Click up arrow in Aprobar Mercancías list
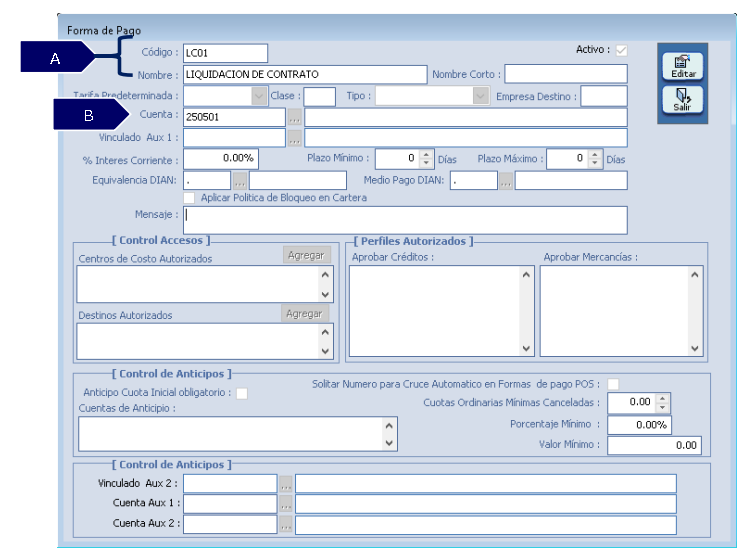This screenshot has height=554, width=745. pyautogui.click(x=695, y=275)
